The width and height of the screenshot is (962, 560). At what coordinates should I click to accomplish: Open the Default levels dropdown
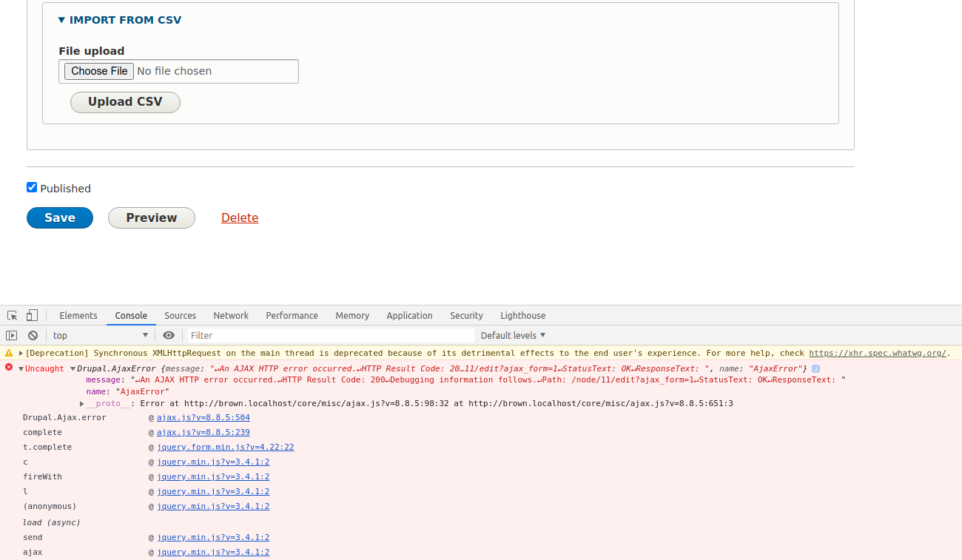[x=513, y=335]
